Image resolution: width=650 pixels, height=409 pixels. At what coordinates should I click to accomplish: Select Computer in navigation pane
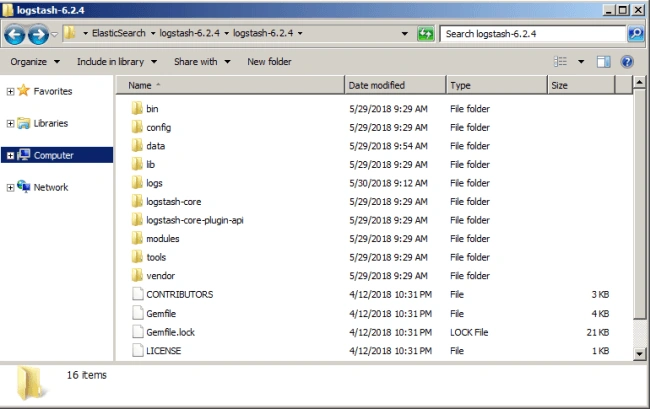[57, 155]
